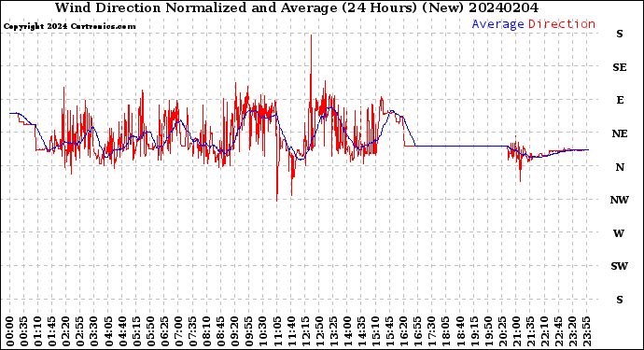Viewport: 644px width, 350px height.
Task: Click the 07:35 time axis label
Action: [x=192, y=331]
